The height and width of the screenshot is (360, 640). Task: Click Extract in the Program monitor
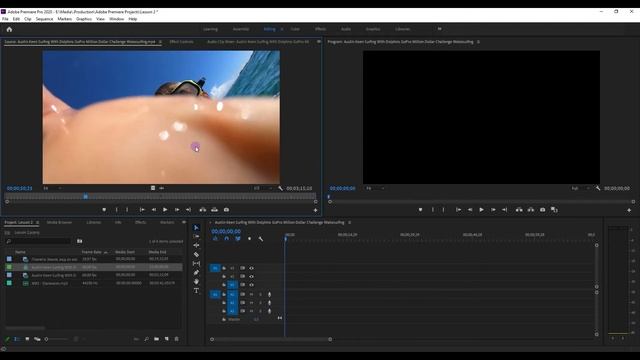pyautogui.click(x=531, y=210)
